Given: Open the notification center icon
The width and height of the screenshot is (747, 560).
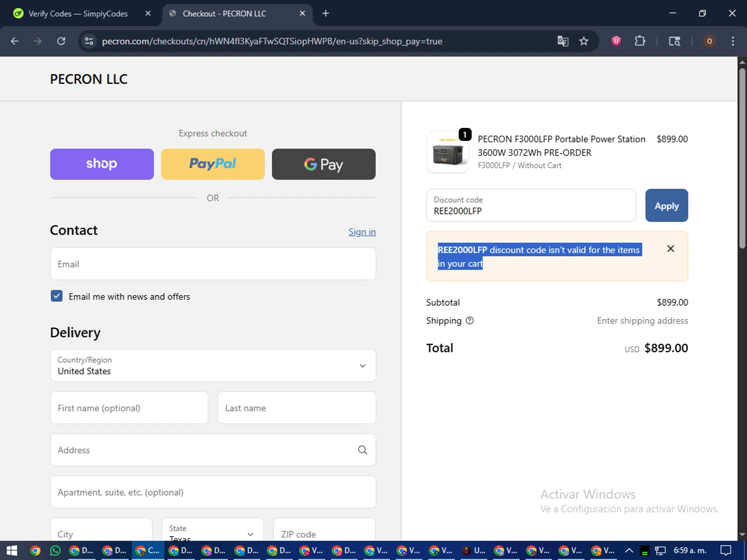Looking at the screenshot, I should coord(726,550).
